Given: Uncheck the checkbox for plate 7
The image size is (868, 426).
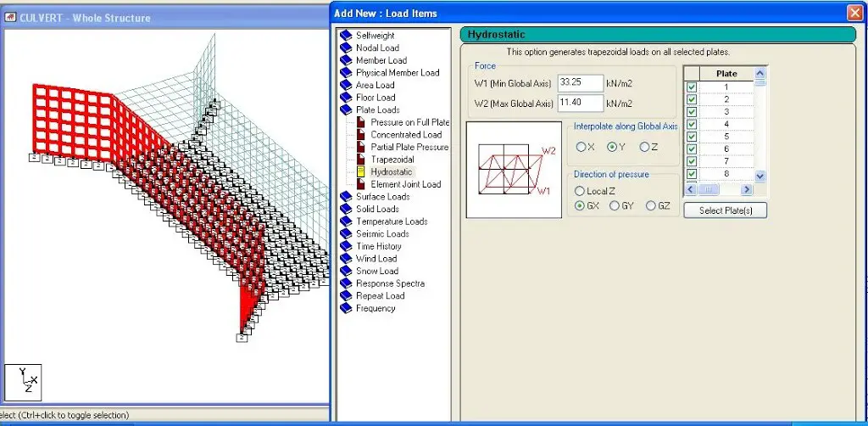Looking at the screenshot, I should (692, 160).
